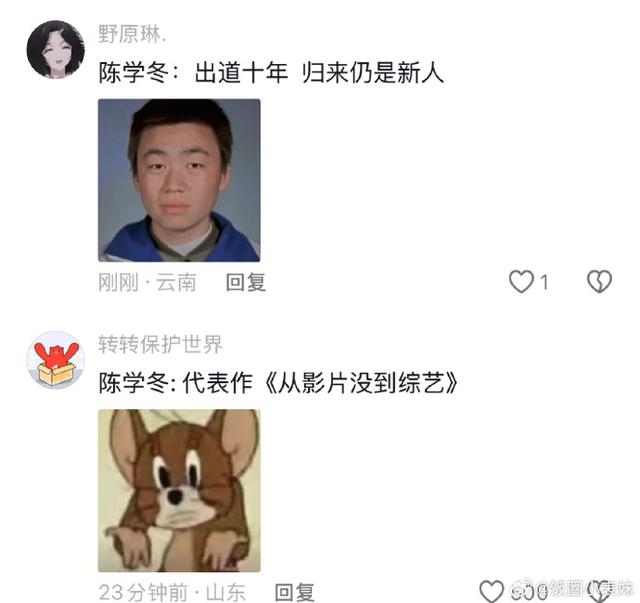Like the comment by 野原琳
Screen dimensions: 640x603
point(521,282)
